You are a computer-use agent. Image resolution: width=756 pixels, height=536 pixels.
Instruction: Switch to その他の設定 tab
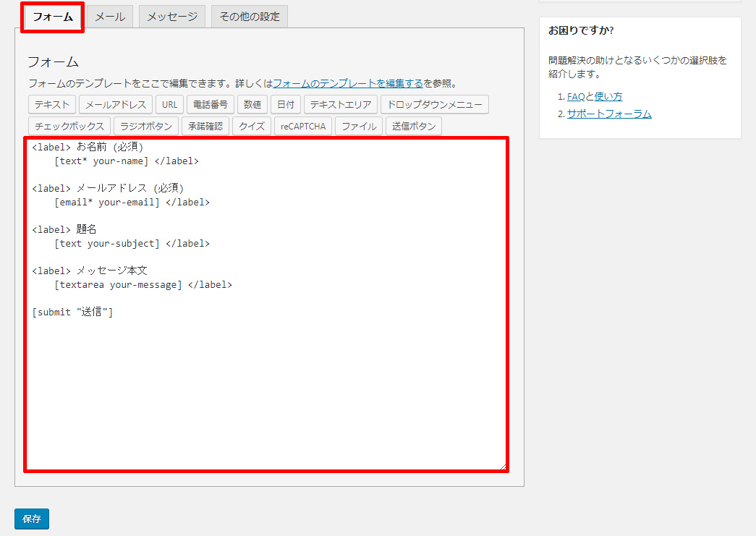point(250,17)
